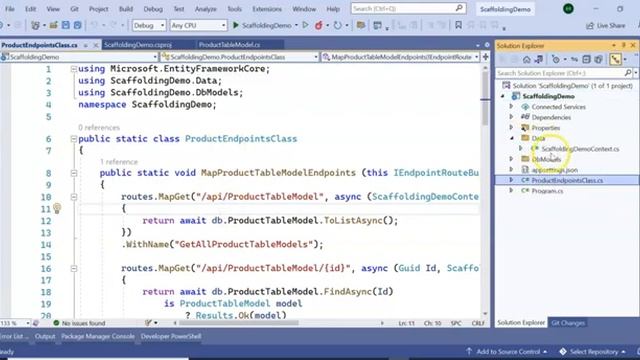Collapse the using directives block

(74, 69)
